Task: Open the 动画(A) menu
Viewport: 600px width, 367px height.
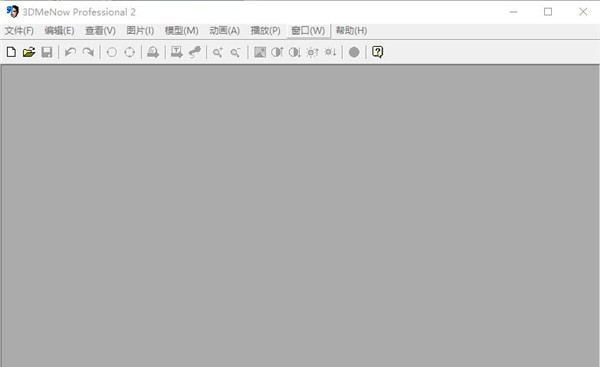Action: coord(225,31)
